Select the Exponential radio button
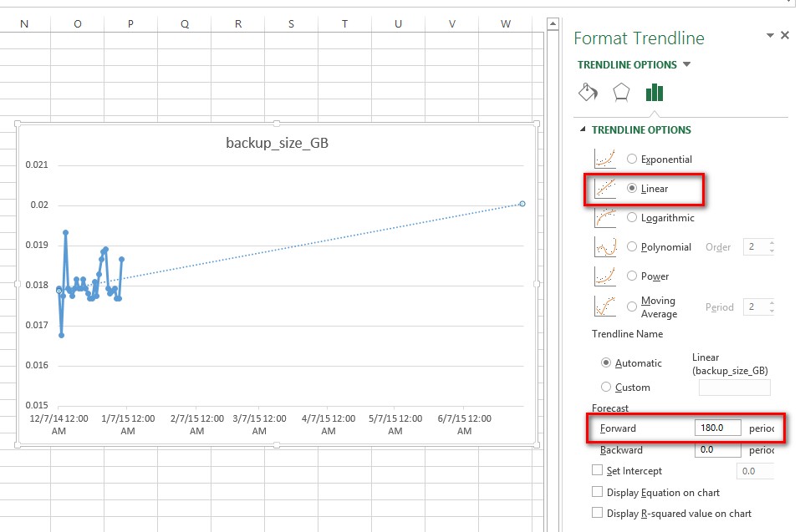Image resolution: width=800 pixels, height=532 pixels. 632,159
